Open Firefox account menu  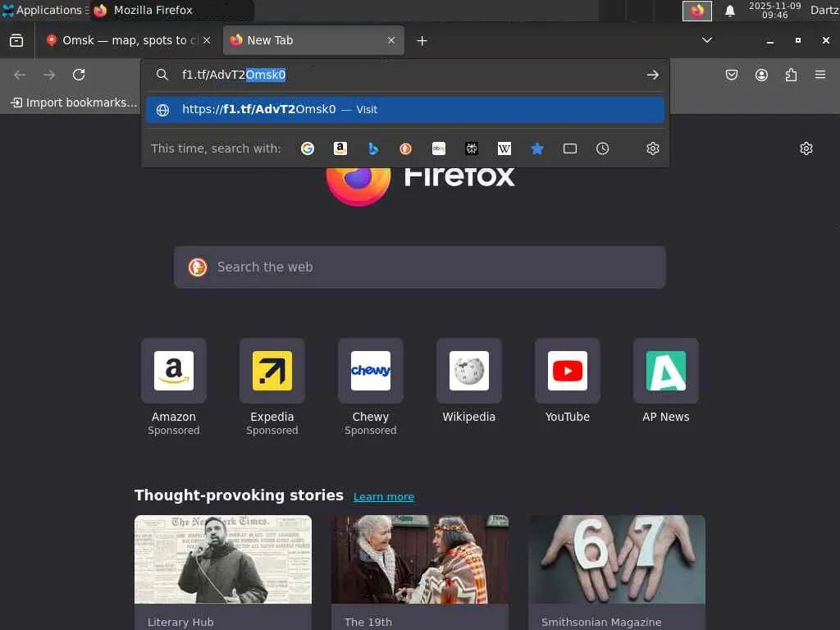[x=761, y=75]
